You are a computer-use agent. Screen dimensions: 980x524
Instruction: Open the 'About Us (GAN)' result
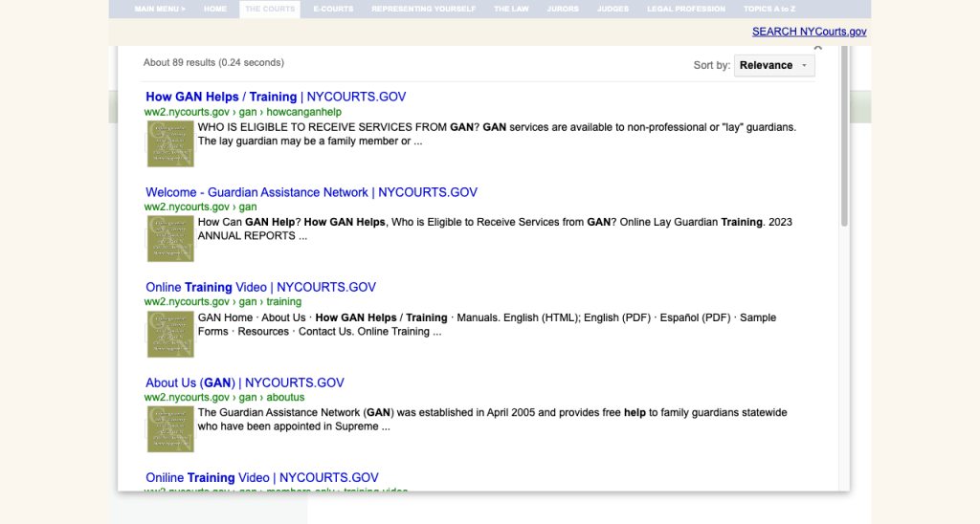[x=244, y=382]
